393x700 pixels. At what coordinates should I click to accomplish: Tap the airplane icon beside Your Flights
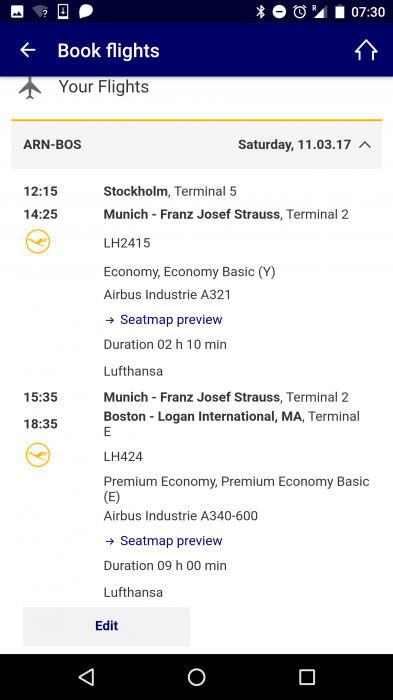click(x=29, y=88)
